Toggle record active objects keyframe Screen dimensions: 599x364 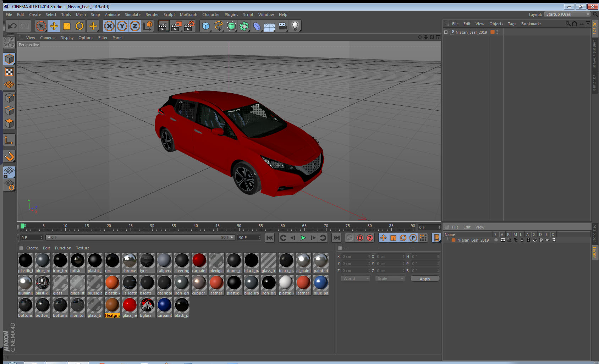click(x=350, y=238)
